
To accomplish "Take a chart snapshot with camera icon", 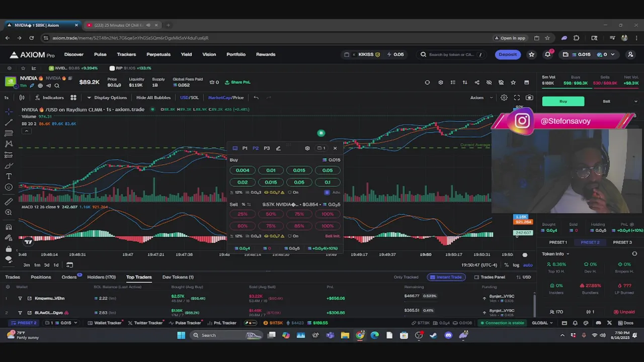I will pos(529,98).
